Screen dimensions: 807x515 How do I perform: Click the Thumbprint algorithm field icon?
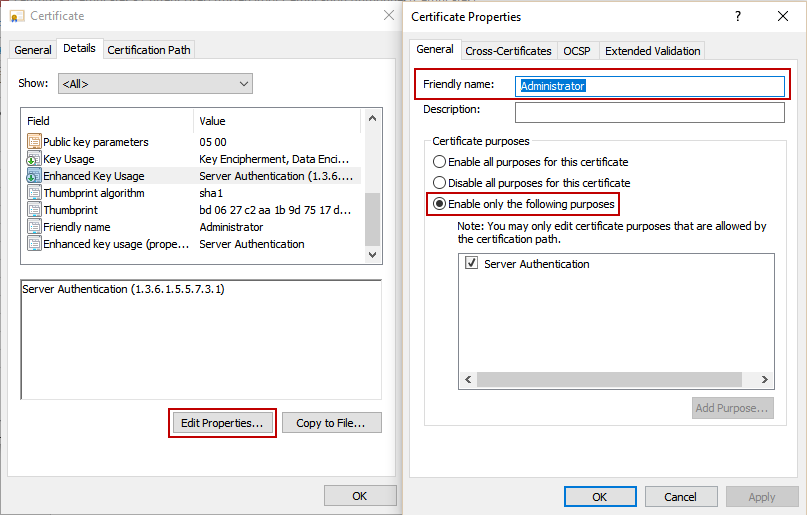pos(33,193)
